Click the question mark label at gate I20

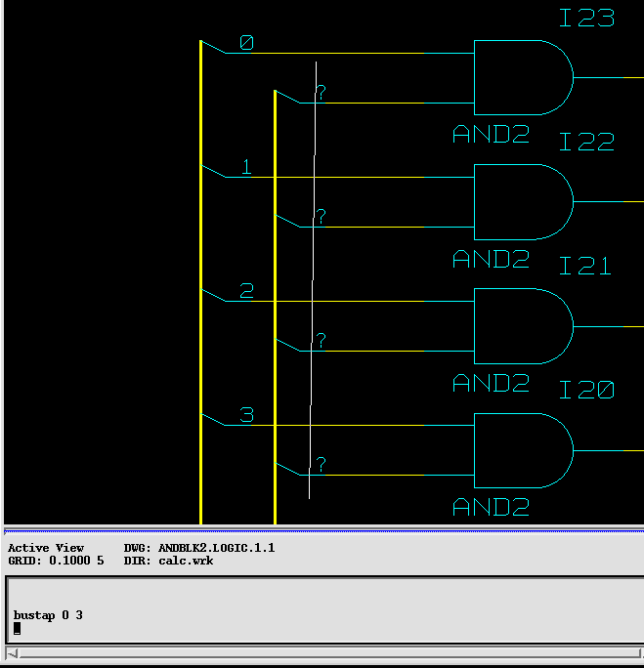321,465
